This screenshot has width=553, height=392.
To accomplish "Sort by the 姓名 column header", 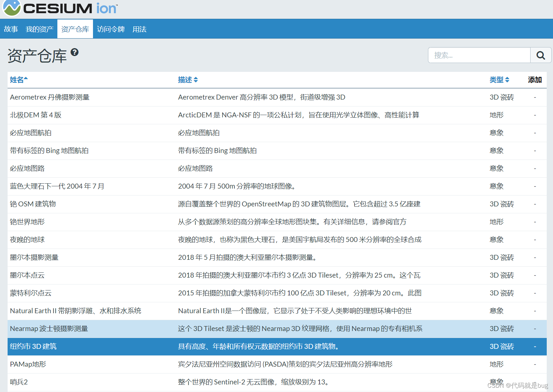I will 19,79.
